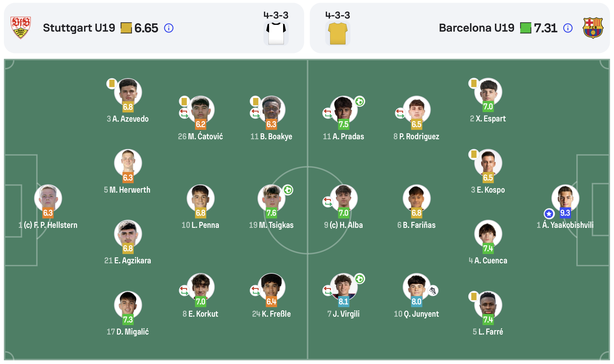
Task: Click the goal icon next to M. Tsigkas
Action: (288, 190)
